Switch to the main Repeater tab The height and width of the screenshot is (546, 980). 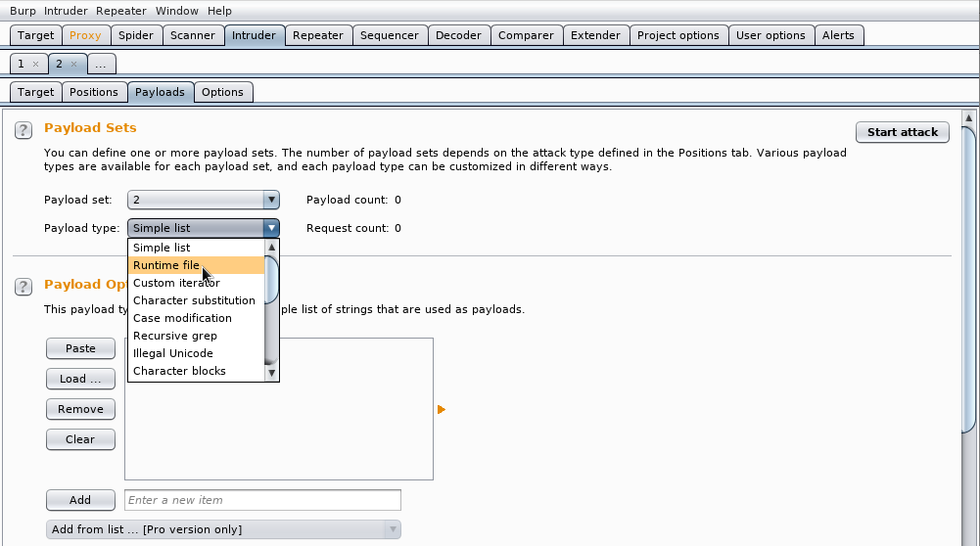point(317,35)
